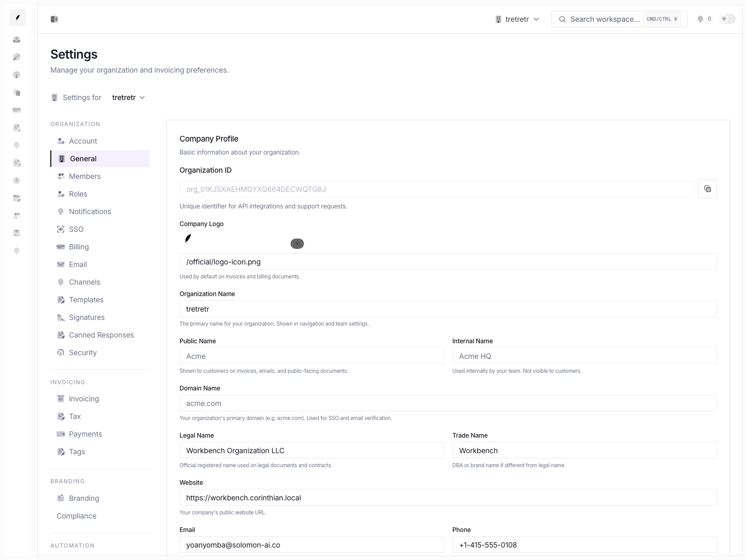Open Compliance settings

coord(100,516)
